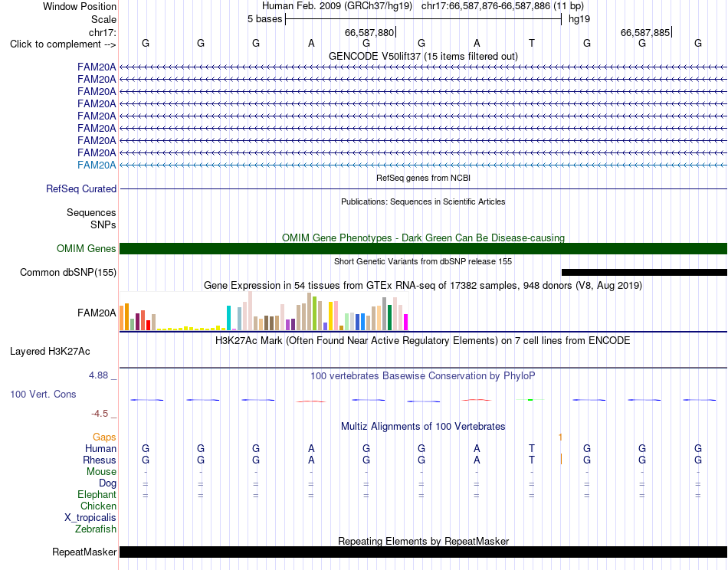This screenshot has width=728, height=570.
Task: Select the Common dbSNP(155) track label
Action: coord(68,273)
